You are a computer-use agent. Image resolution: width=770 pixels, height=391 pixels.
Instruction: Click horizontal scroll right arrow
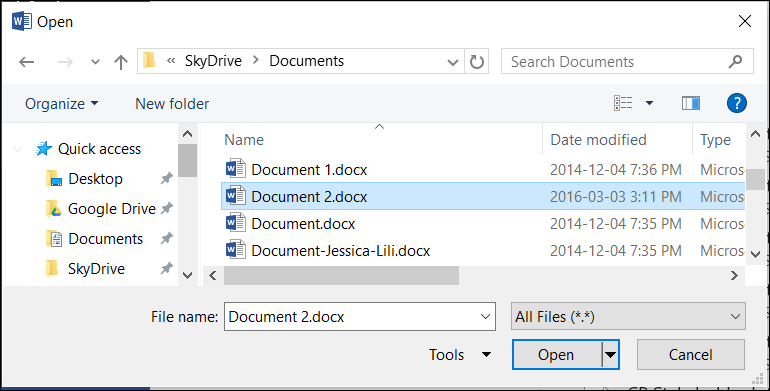coord(734,276)
